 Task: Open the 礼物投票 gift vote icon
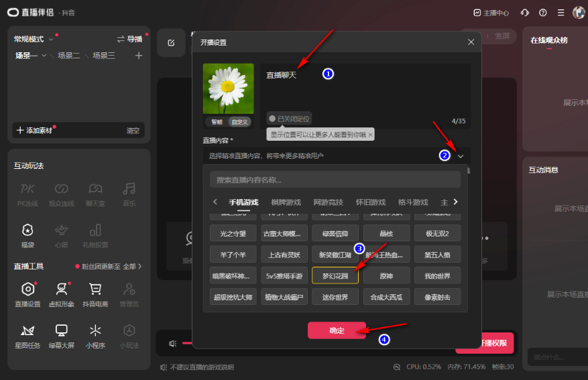pyautogui.click(x=95, y=236)
